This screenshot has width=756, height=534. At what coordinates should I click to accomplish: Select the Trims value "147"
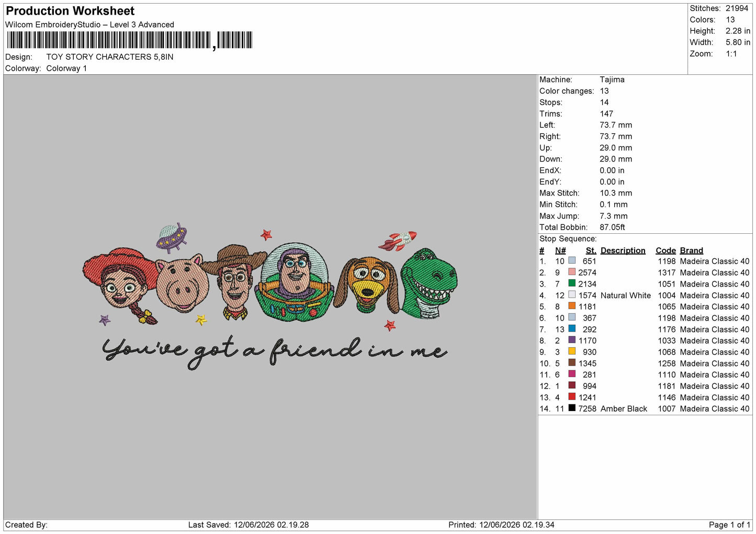click(606, 113)
